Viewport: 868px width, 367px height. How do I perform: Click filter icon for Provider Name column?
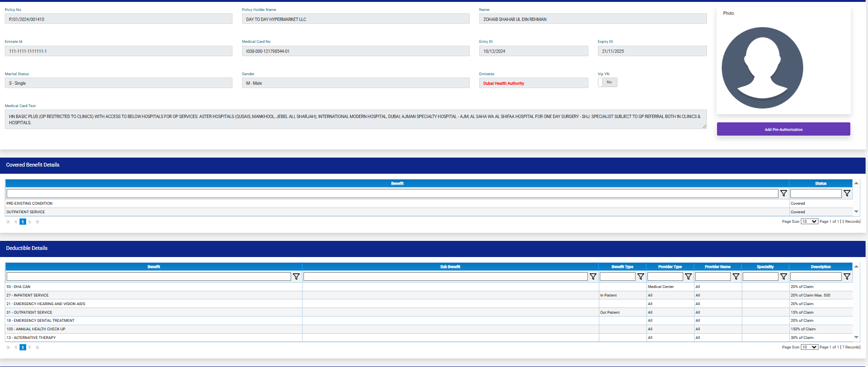(x=736, y=277)
